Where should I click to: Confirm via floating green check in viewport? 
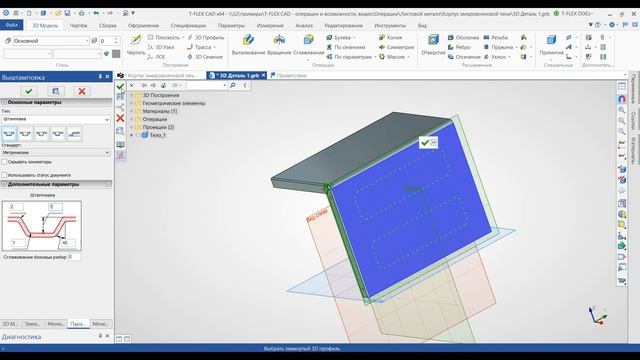point(425,142)
